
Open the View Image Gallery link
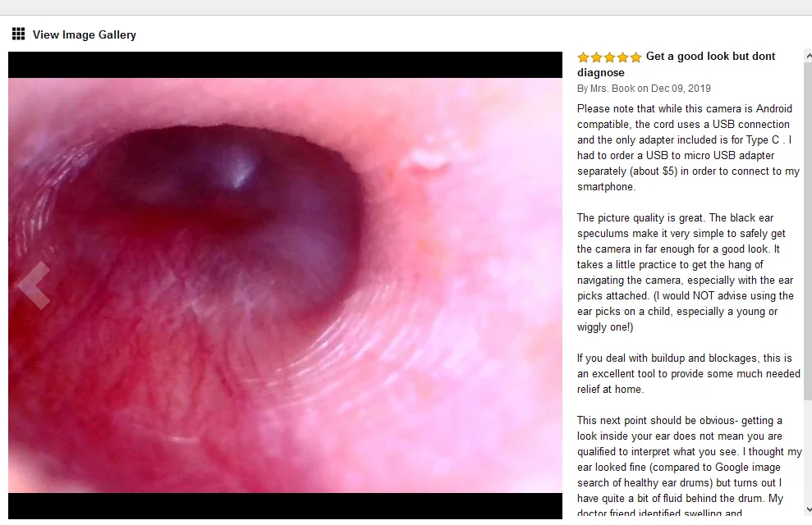click(85, 34)
